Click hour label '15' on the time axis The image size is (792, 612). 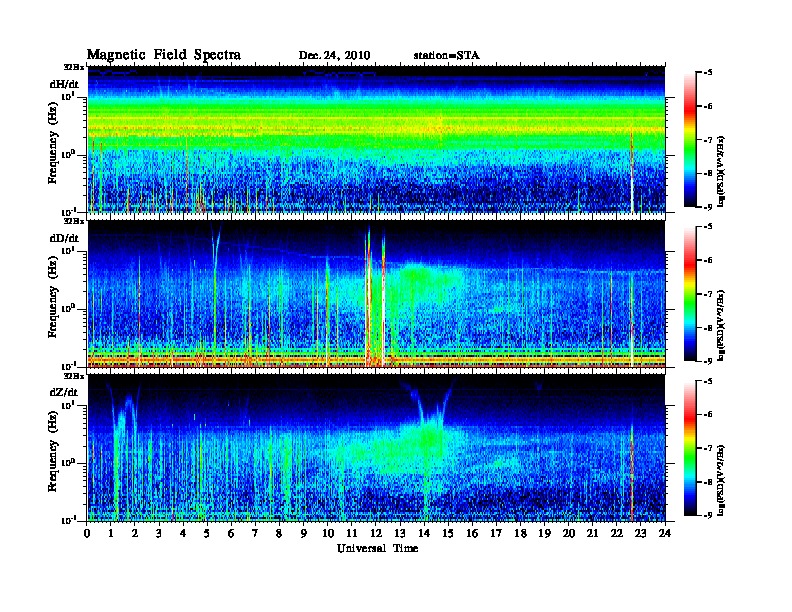[x=448, y=534]
